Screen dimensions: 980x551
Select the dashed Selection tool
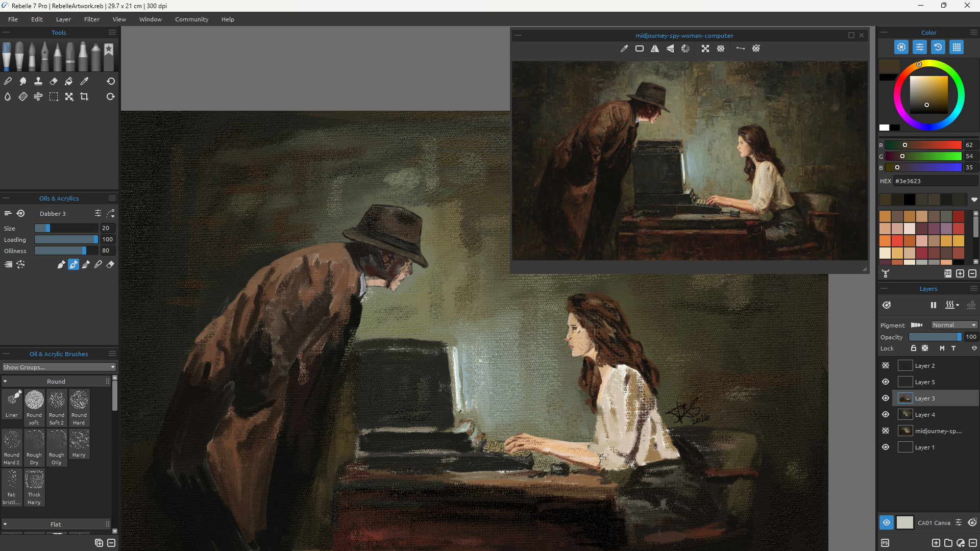click(x=54, y=96)
